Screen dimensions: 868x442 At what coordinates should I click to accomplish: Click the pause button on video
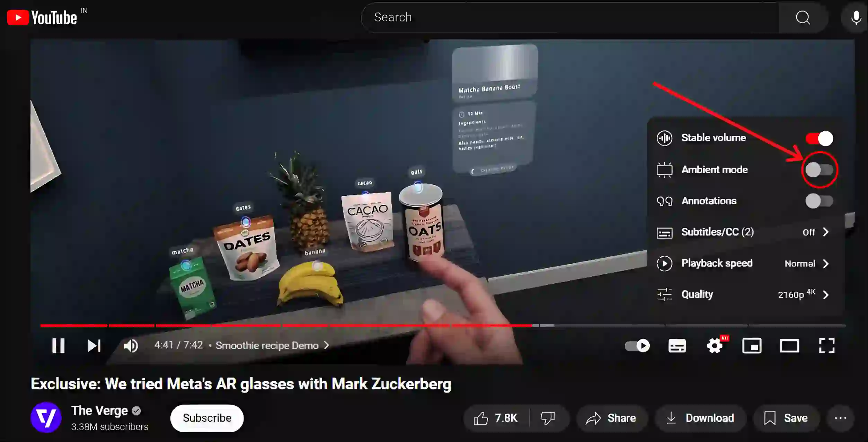pos(57,346)
